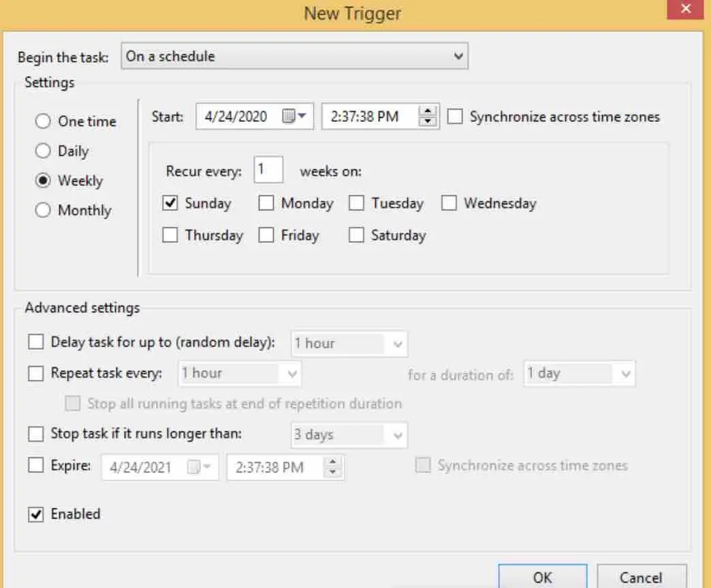This screenshot has width=711, height=588.
Task: Enable the Expire checkbox
Action: coord(36,465)
